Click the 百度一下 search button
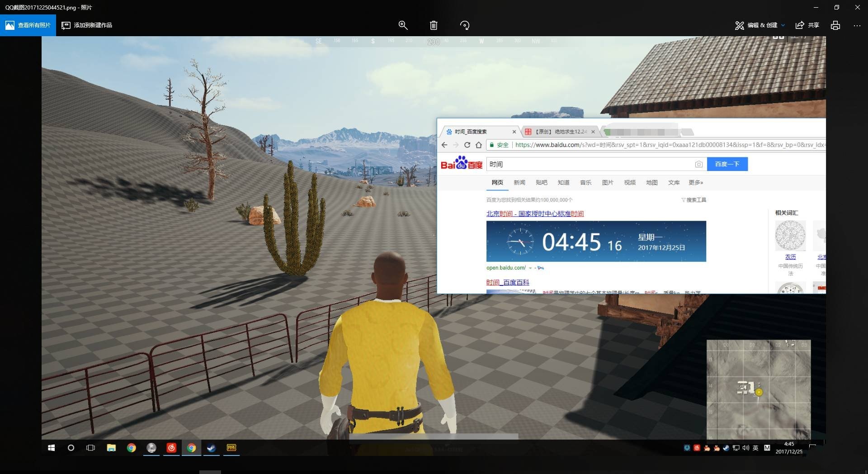 click(x=727, y=164)
